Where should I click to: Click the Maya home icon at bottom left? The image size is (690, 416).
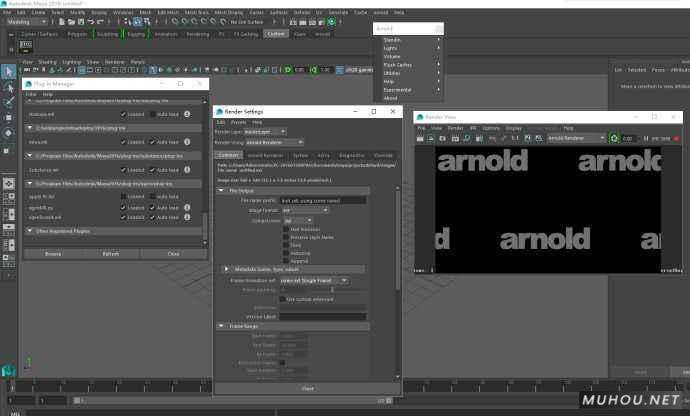8,372
